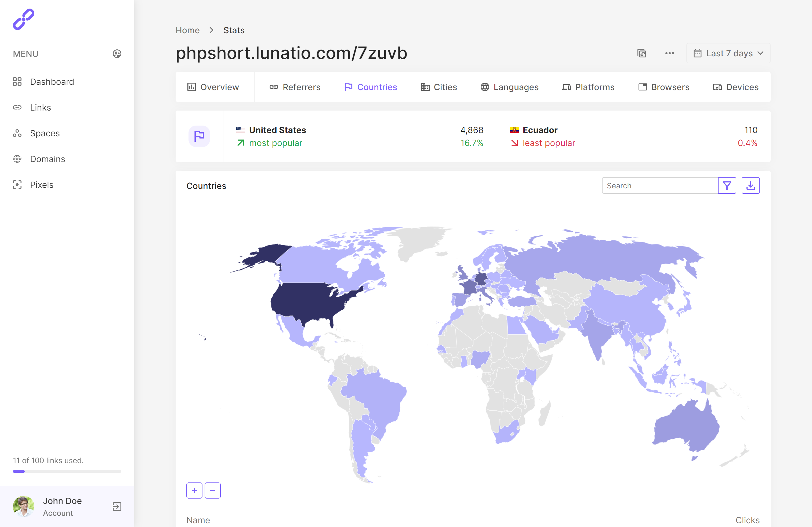Open the countries filter funnel button
The width and height of the screenshot is (812, 527).
(727, 185)
